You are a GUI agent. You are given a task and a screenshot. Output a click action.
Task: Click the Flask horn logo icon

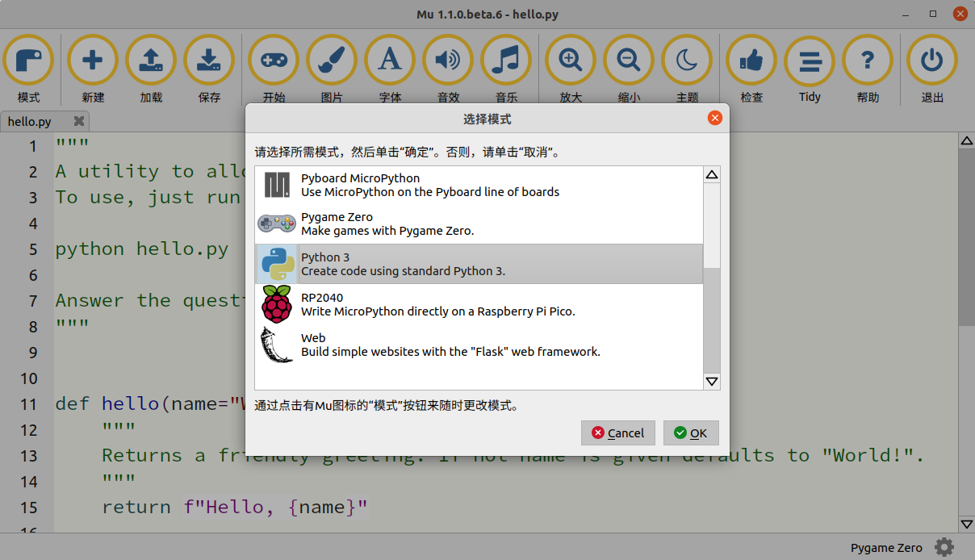point(277,345)
